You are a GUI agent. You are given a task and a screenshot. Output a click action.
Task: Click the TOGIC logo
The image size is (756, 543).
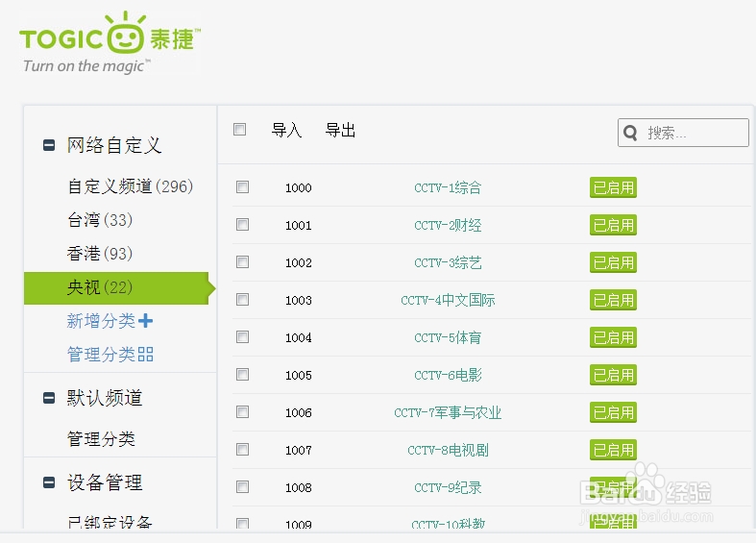click(x=110, y=43)
